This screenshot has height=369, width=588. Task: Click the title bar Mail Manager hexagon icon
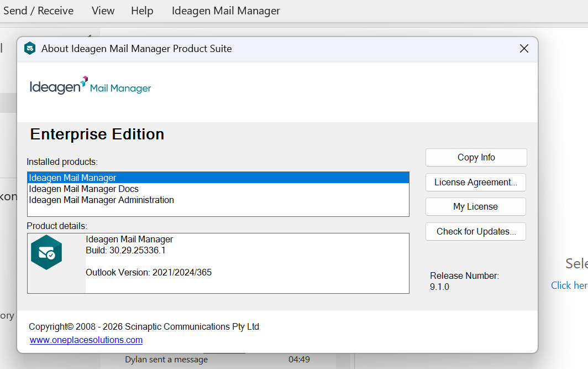[30, 49]
